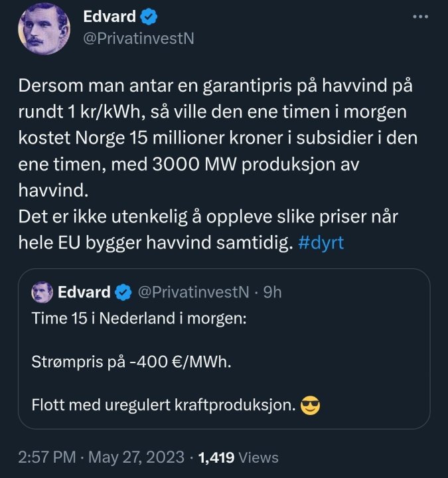The image size is (448, 478).
Task: Open the quoted tweet via 'Time 15 i Nederland' line
Action: (x=139, y=318)
